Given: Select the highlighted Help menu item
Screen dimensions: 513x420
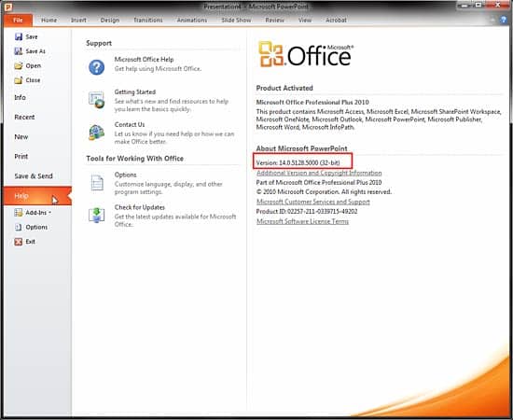Looking at the screenshot, I should [37, 196].
